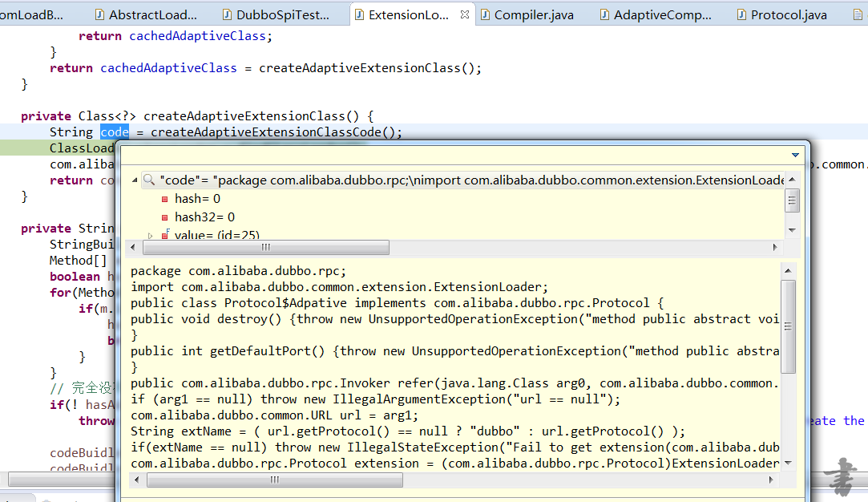Click cachedAdaptiveClass in the first return statement
The height and width of the screenshot is (502, 868).
(198, 36)
